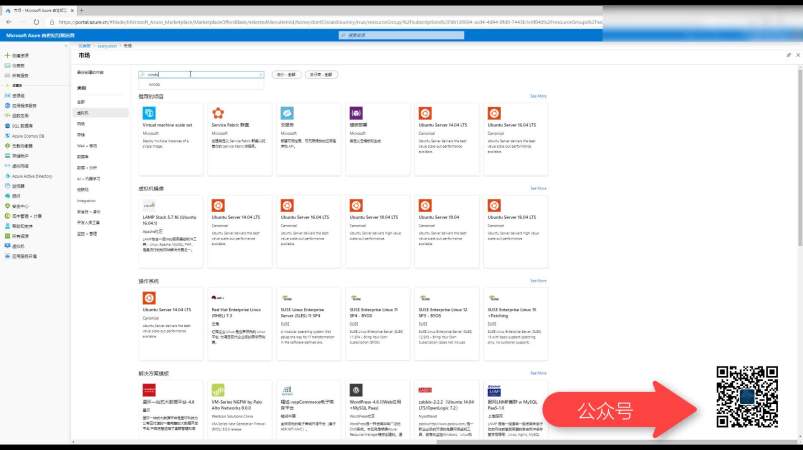Expand the dropdown arrow in marketplace search box

tap(261, 75)
